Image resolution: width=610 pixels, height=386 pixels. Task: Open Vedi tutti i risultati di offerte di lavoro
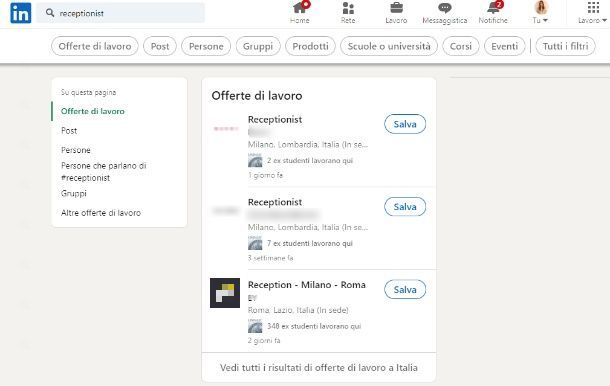point(319,368)
